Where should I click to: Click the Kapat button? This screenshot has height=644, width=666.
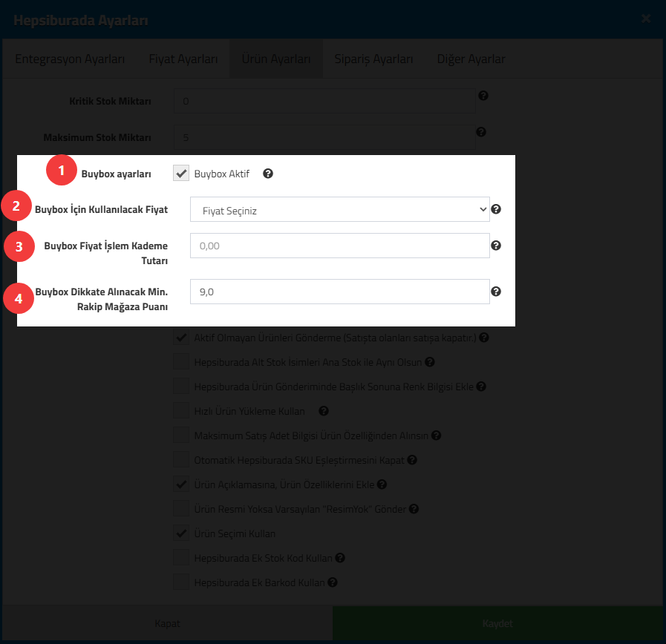[x=167, y=623]
